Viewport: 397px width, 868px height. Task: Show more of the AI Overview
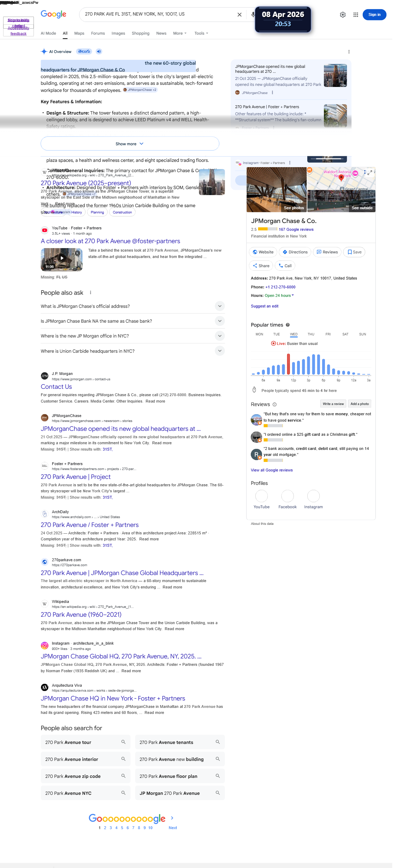tap(130, 143)
